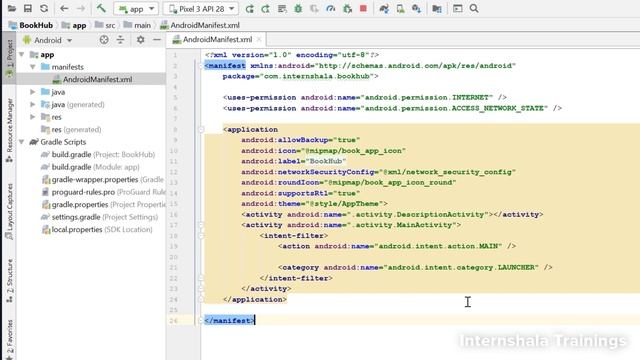
Task: Stop the app with the red square
Action: (363, 9)
